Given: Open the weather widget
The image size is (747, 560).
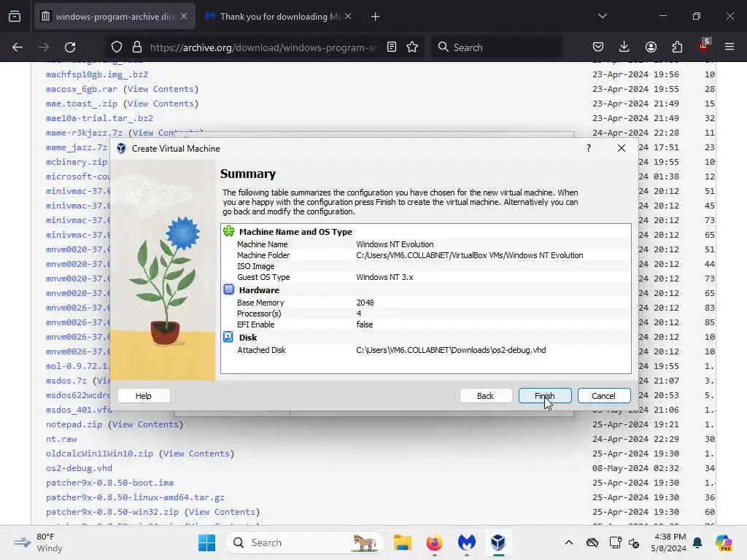Looking at the screenshot, I should click(39, 542).
